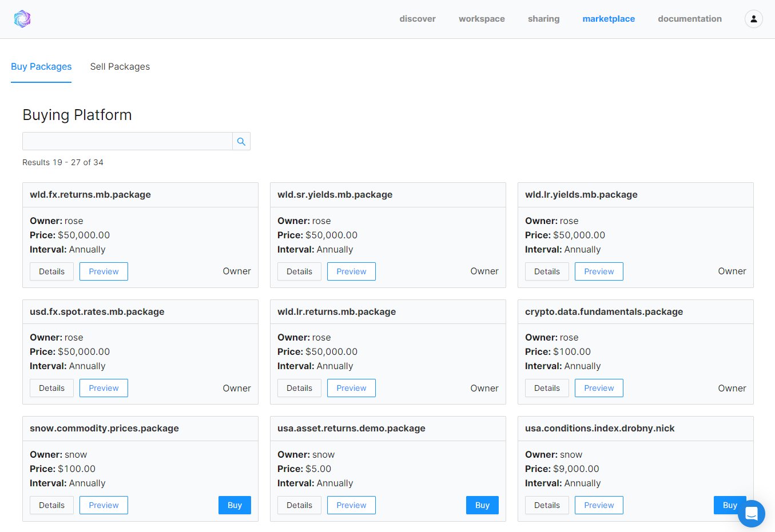Click the $5.00 price of usa.asset.returns.demo.package

tap(319, 469)
